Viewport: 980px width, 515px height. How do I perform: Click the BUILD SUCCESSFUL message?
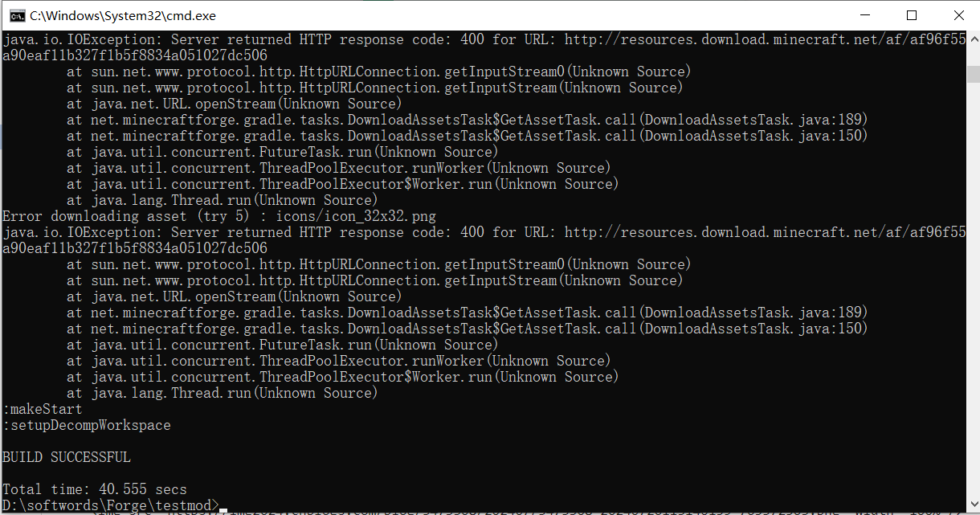click(67, 457)
